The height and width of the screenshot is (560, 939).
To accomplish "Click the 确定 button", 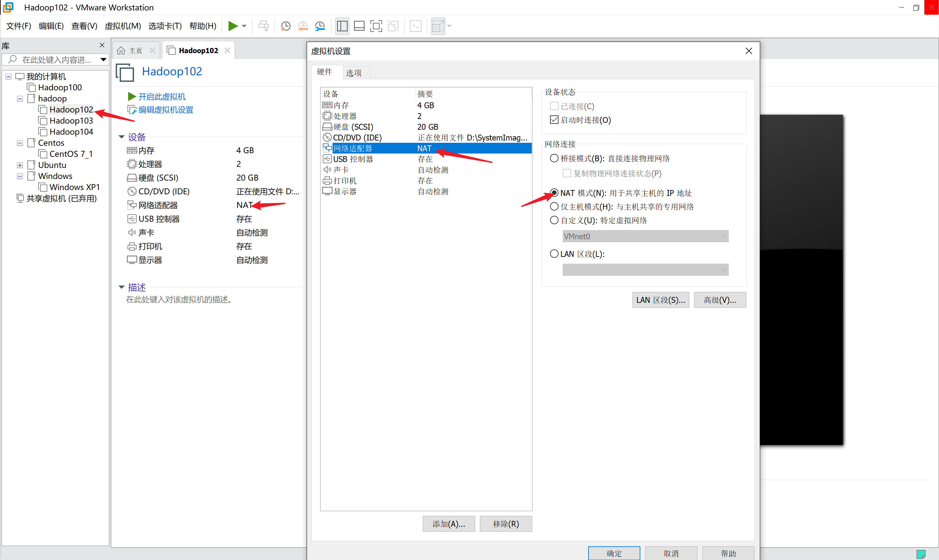I will point(614,553).
